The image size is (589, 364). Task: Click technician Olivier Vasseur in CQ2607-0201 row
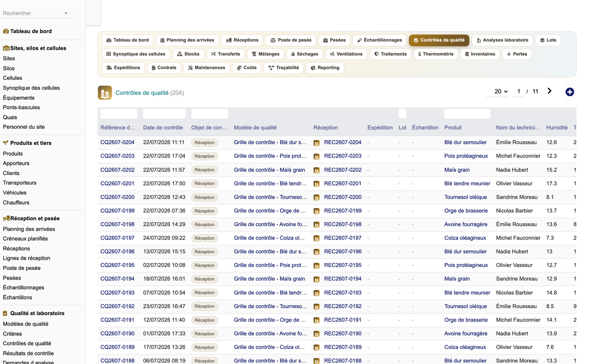(514, 184)
